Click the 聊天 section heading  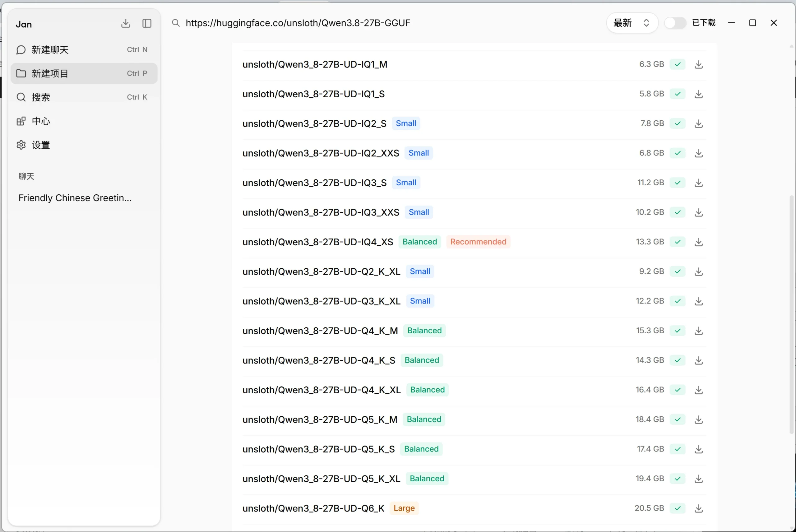26,176
